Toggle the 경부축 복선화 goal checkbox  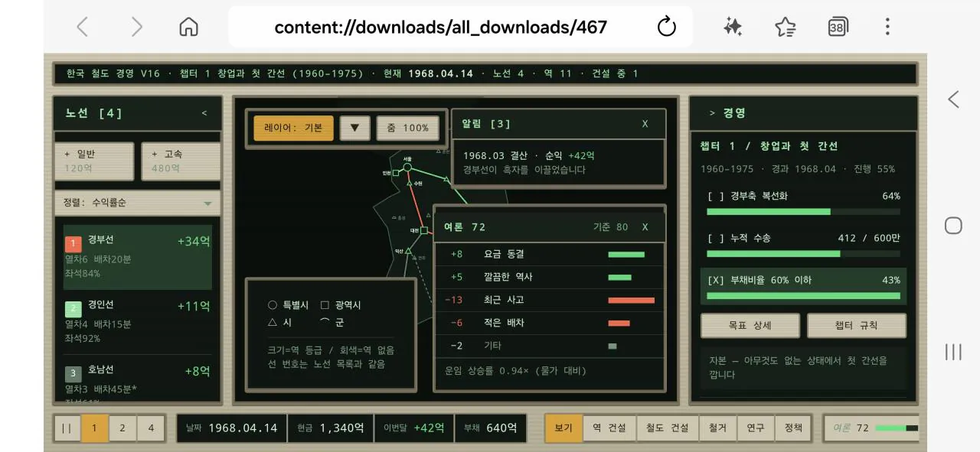pos(715,196)
